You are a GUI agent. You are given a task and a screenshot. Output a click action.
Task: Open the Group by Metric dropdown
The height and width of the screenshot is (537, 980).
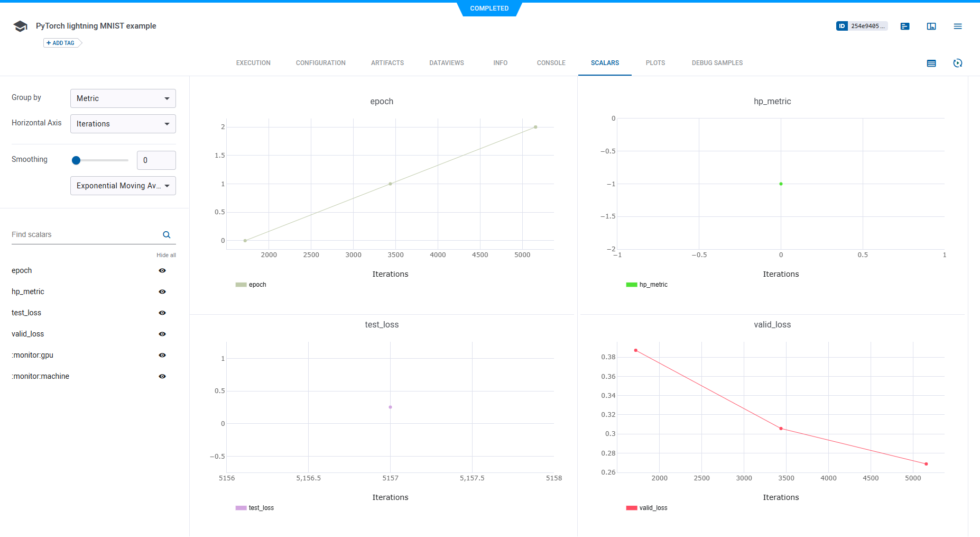(x=123, y=98)
